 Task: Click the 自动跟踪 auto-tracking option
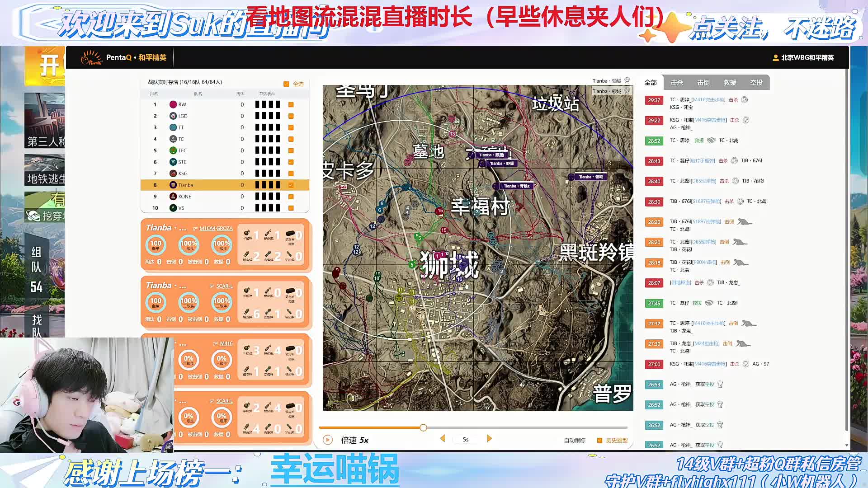pyautogui.click(x=575, y=440)
